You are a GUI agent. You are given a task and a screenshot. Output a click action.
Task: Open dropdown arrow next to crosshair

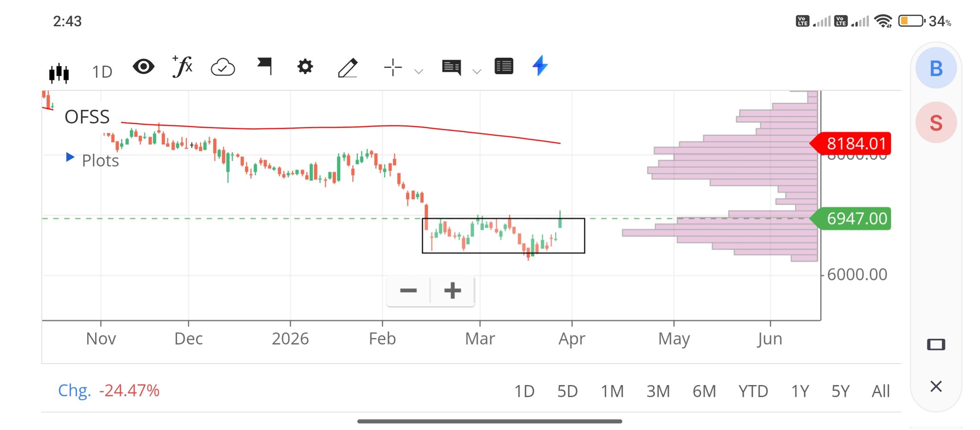(x=419, y=72)
